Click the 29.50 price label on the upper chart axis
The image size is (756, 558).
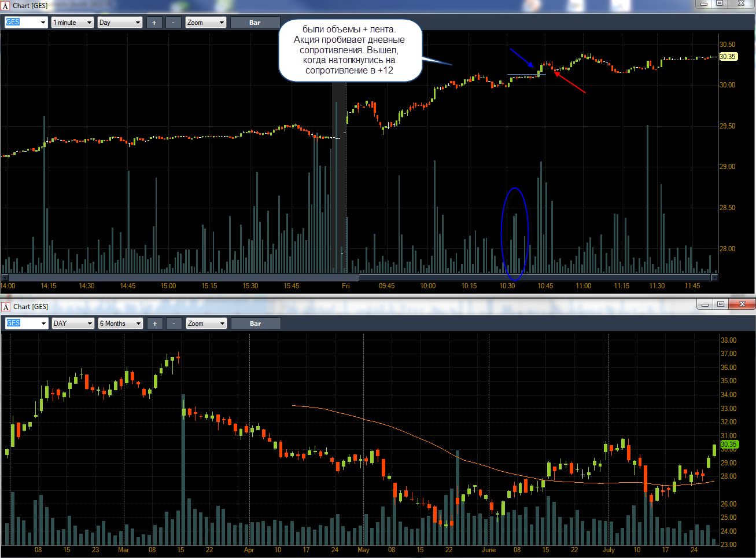pyautogui.click(x=727, y=126)
